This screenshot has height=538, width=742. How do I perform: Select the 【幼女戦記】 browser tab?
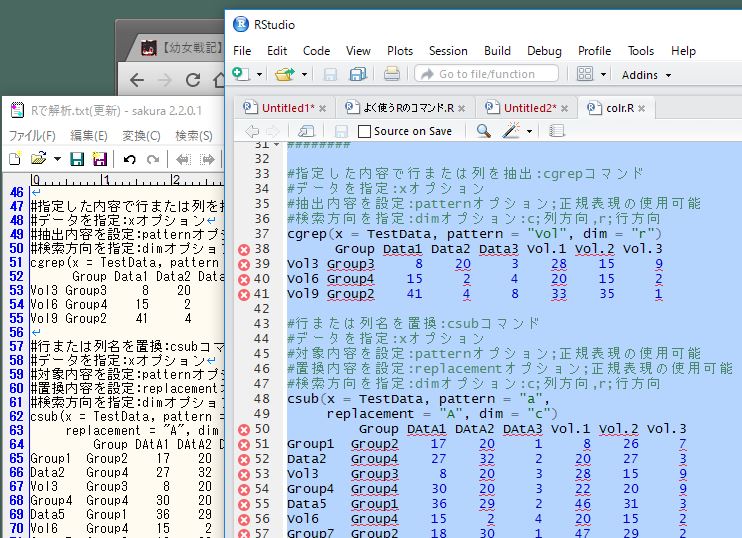point(183,47)
